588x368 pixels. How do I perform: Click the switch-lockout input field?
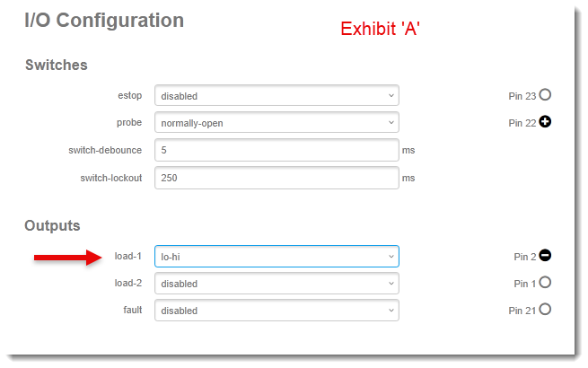pos(276,178)
